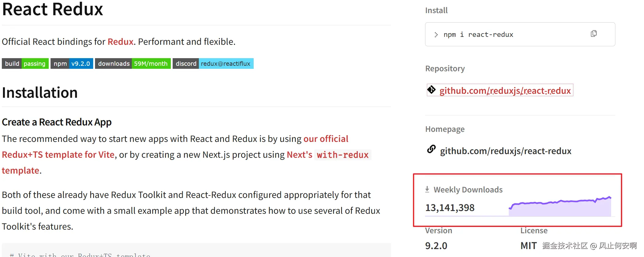Click the weekly downloads count 13,141,398
The image size is (644, 257).
(450, 208)
